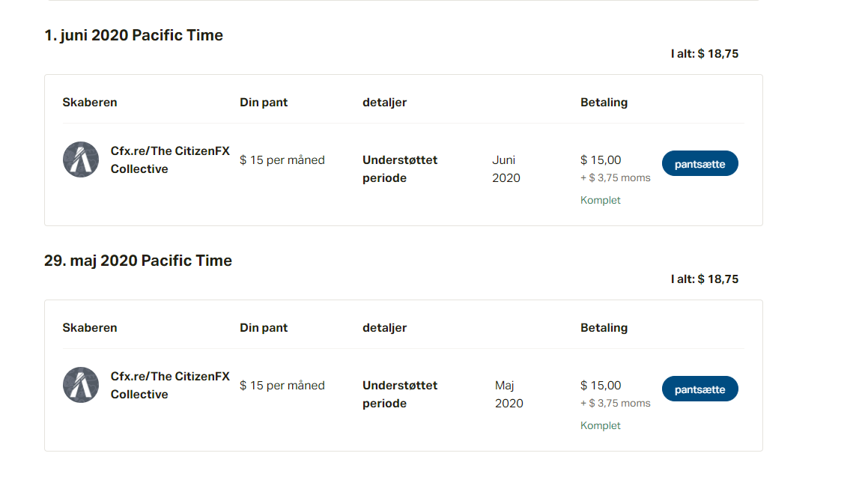Click the Din pant header in May table
Viewport: 868px width, 480px height.
click(x=264, y=327)
